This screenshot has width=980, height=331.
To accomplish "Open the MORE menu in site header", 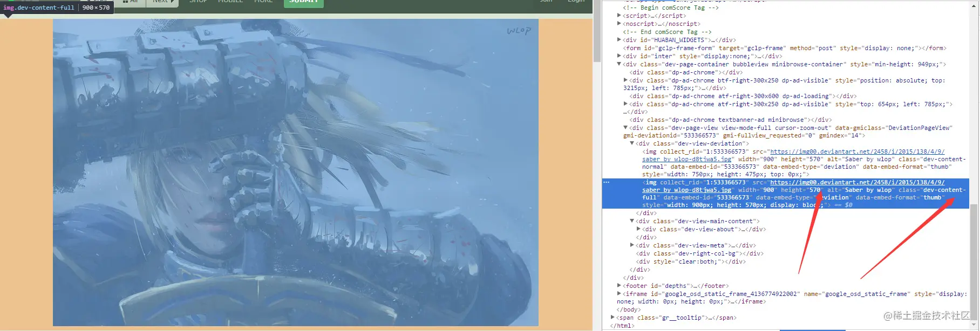I will coord(263,2).
